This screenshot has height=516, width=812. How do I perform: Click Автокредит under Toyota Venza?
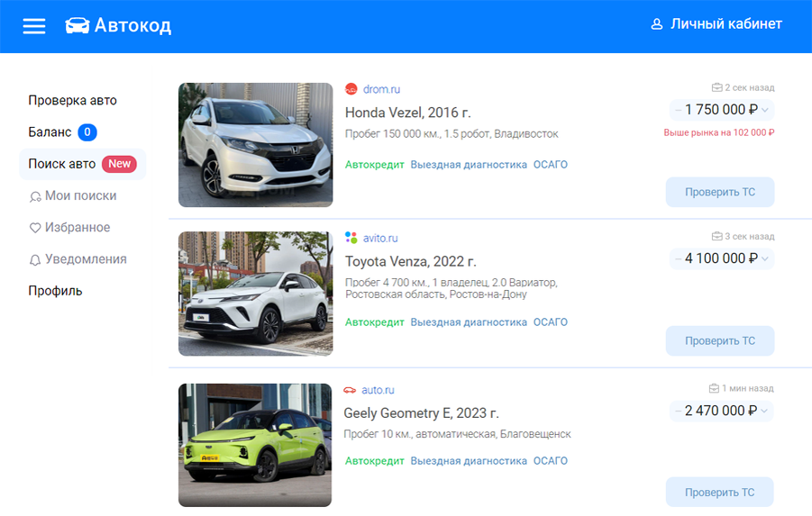coord(374,321)
